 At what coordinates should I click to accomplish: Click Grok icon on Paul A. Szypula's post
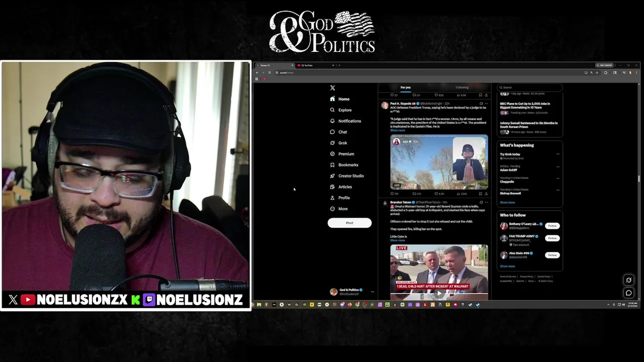pos(481,104)
